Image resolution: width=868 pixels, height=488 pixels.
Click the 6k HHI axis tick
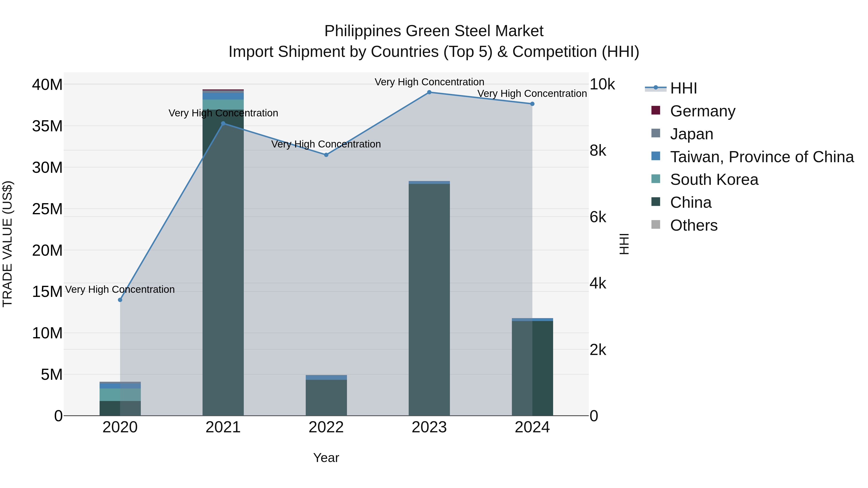pyautogui.click(x=598, y=217)
